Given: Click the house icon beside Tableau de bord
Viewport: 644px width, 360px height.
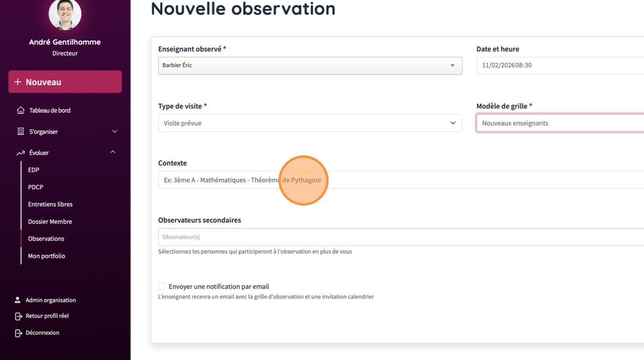Looking at the screenshot, I should 21,110.
